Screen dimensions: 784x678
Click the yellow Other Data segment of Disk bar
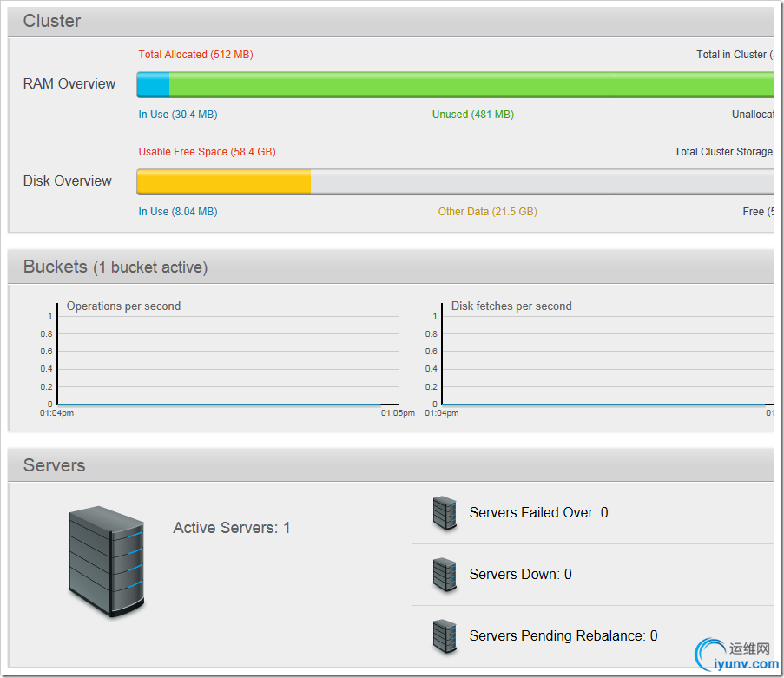(x=224, y=181)
